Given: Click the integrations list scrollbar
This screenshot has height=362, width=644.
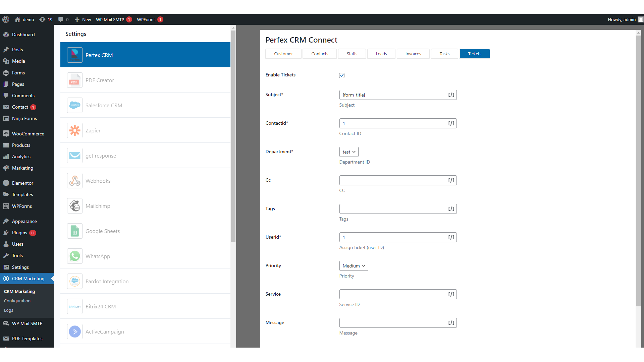Looking at the screenshot, I should click(x=233, y=134).
